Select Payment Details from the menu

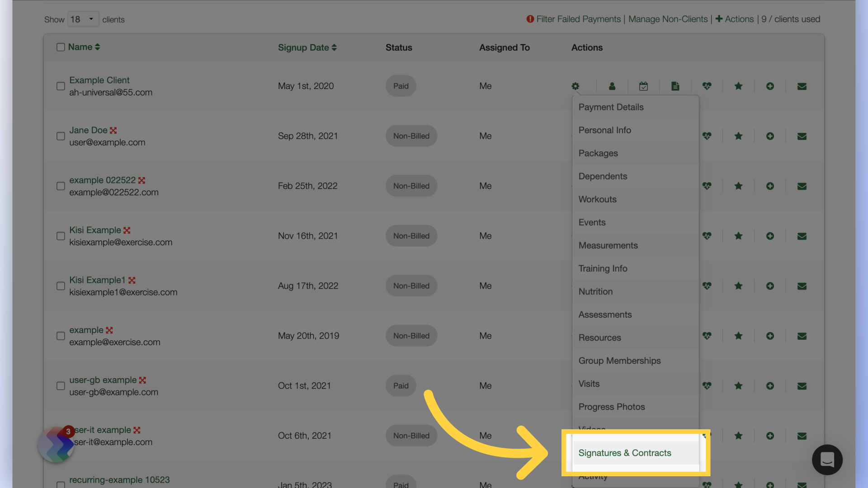click(x=635, y=107)
